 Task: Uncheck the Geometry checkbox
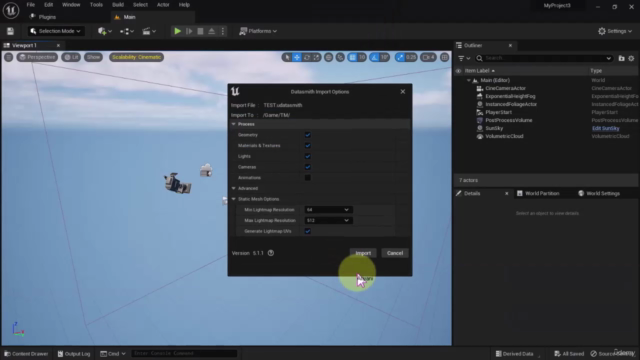click(308, 135)
